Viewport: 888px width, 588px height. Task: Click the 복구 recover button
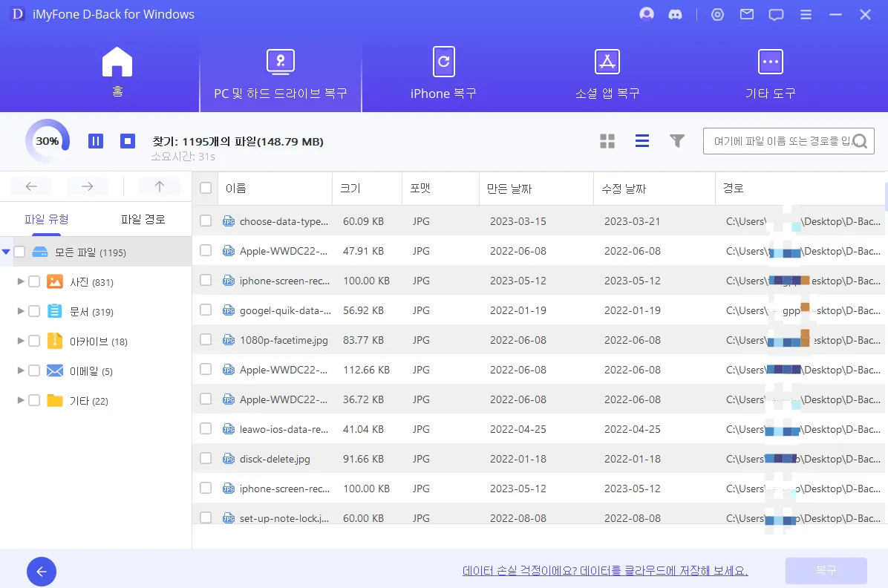pyautogui.click(x=826, y=570)
